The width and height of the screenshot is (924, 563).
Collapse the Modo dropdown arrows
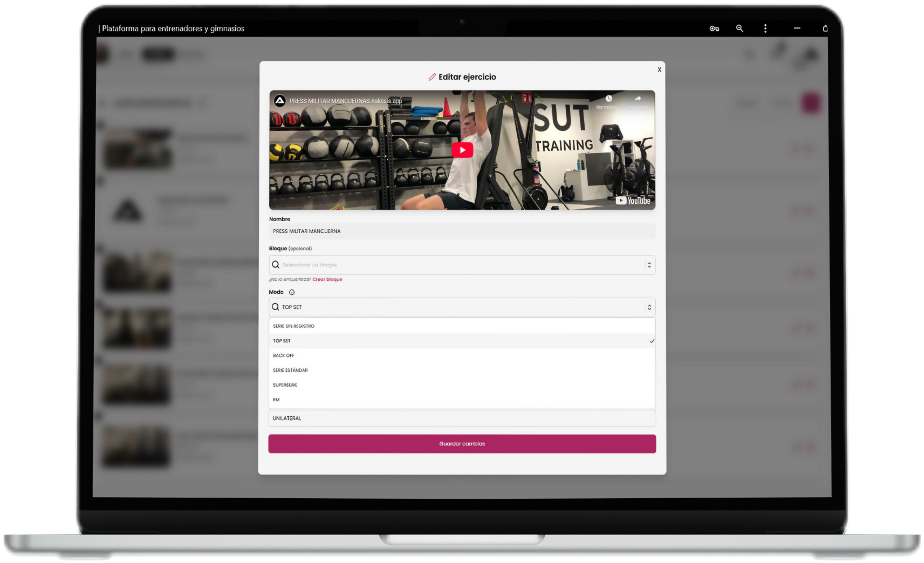pyautogui.click(x=649, y=307)
